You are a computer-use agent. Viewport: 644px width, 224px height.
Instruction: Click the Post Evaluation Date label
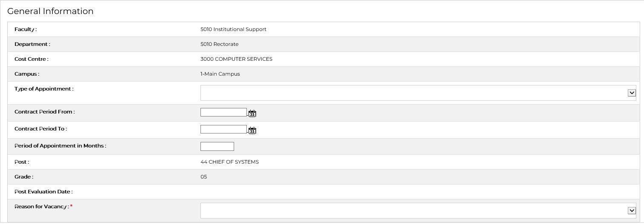point(43,192)
